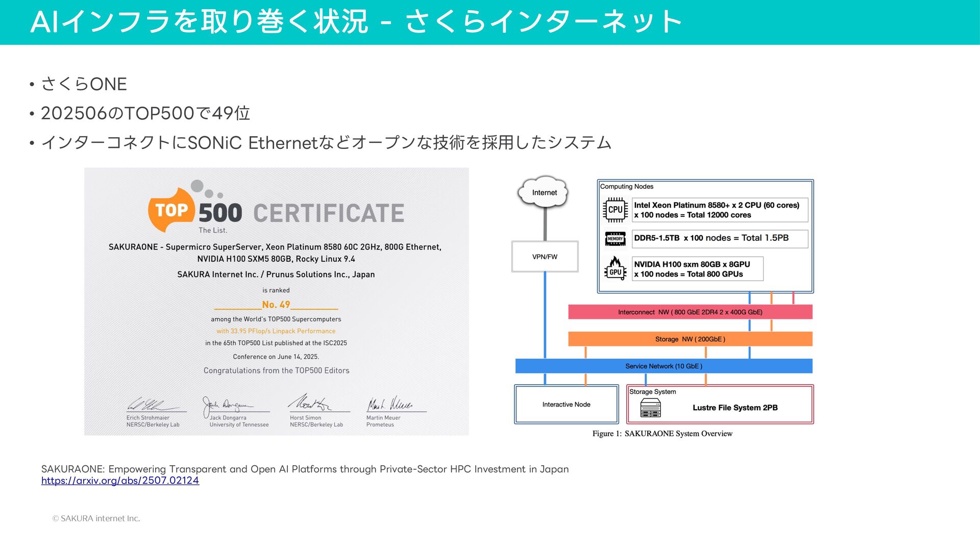Viewport: 980px width, 551px height.
Task: Click 'SAKURA Internet Inc. / Prunus Solutions' line
Action: 276,274
